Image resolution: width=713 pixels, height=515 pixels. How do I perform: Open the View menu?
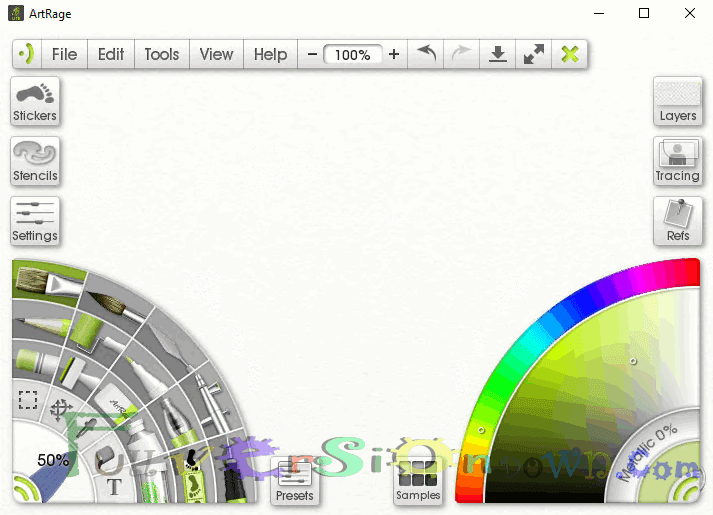[216, 55]
